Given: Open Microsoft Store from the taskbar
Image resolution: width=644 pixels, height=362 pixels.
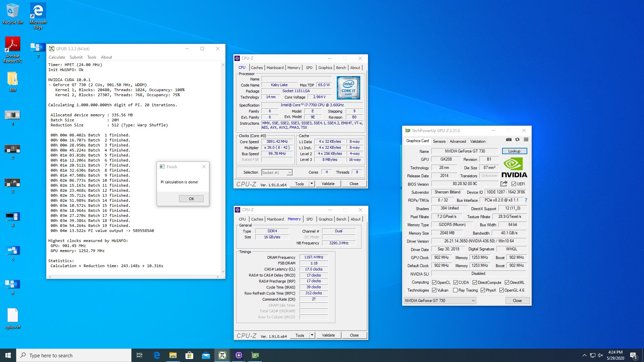Looking at the screenshot, I should 189,355.
